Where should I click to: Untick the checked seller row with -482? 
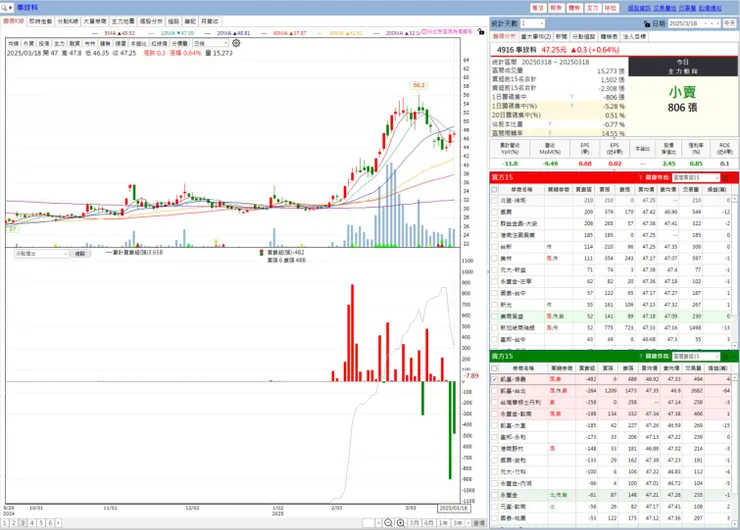pyautogui.click(x=494, y=379)
